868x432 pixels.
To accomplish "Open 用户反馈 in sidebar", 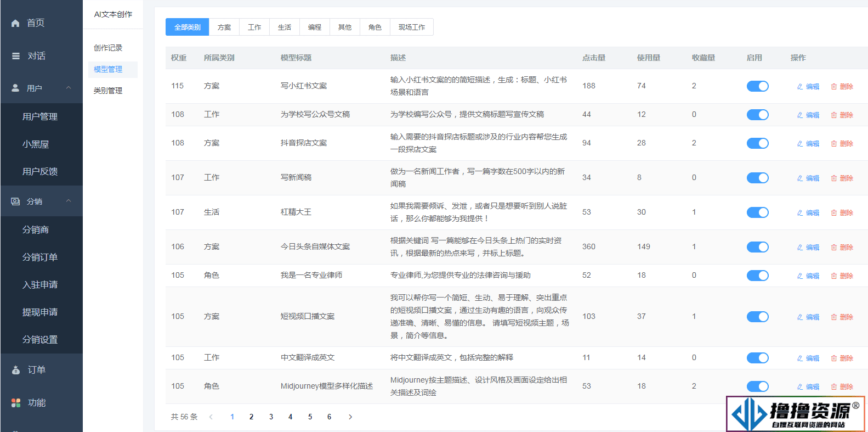I will 41,171.
